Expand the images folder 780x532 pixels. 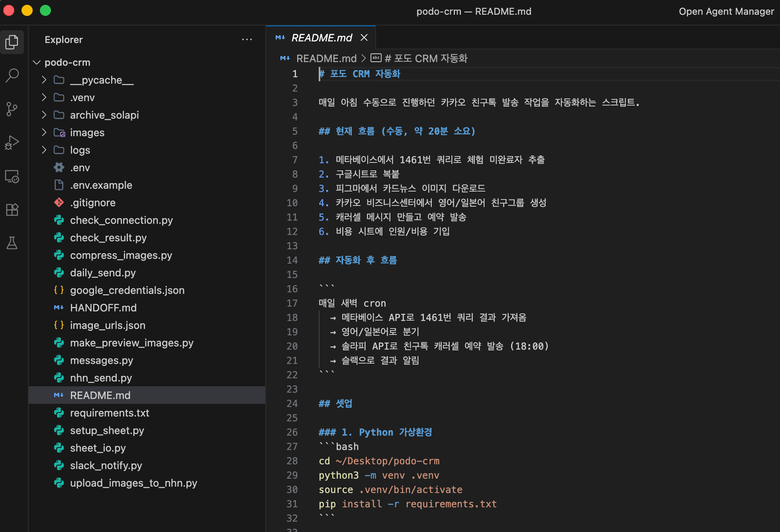(x=147, y=133)
